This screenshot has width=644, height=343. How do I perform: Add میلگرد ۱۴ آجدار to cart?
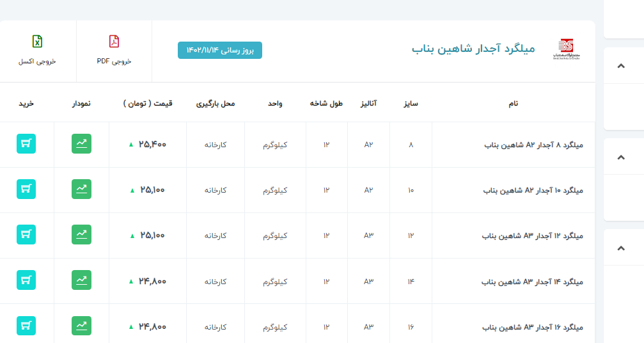tap(26, 280)
